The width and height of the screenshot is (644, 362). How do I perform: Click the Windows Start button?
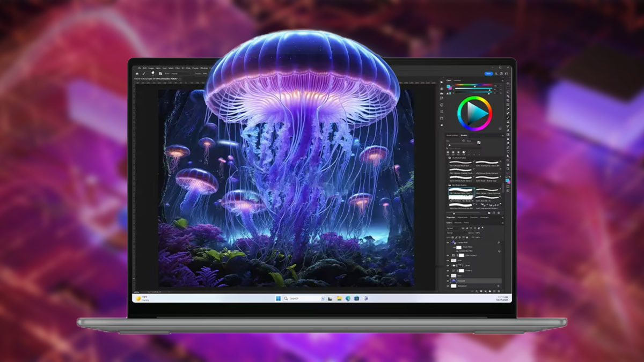coord(278,298)
